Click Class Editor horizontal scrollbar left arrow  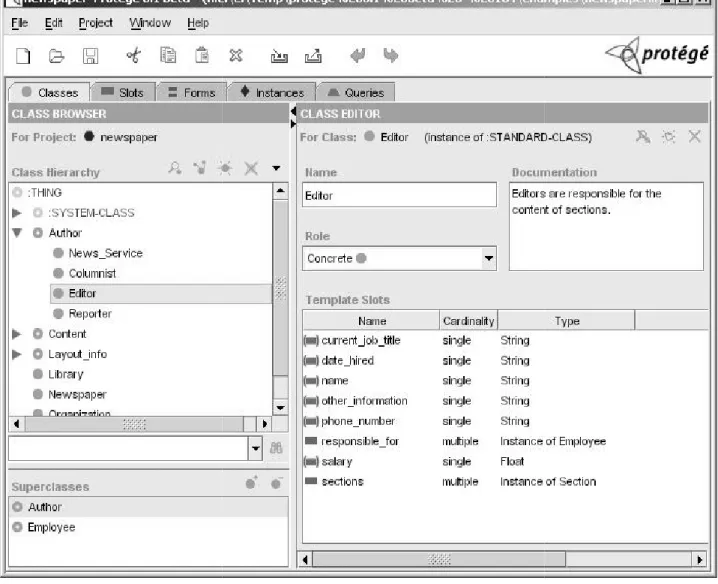pos(305,559)
